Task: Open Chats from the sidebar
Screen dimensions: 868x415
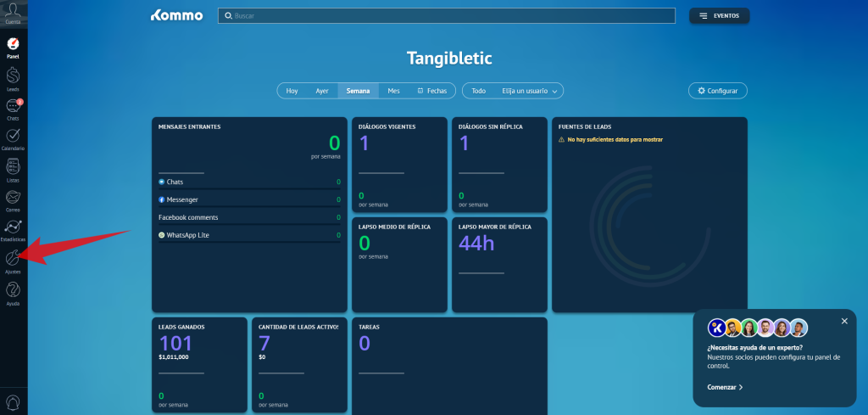Action: (13, 106)
